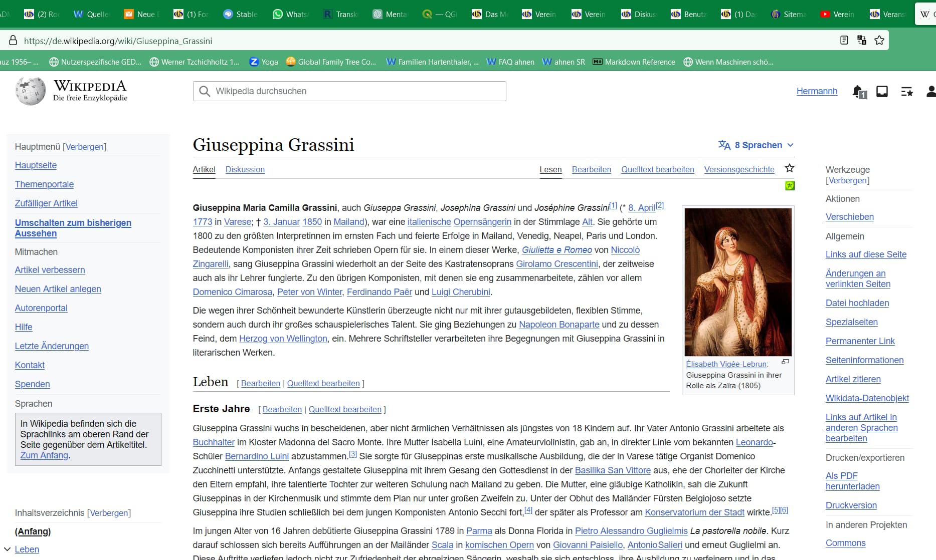936x560 pixels.
Task: Open the Hermannh user page link
Action: [x=817, y=91]
